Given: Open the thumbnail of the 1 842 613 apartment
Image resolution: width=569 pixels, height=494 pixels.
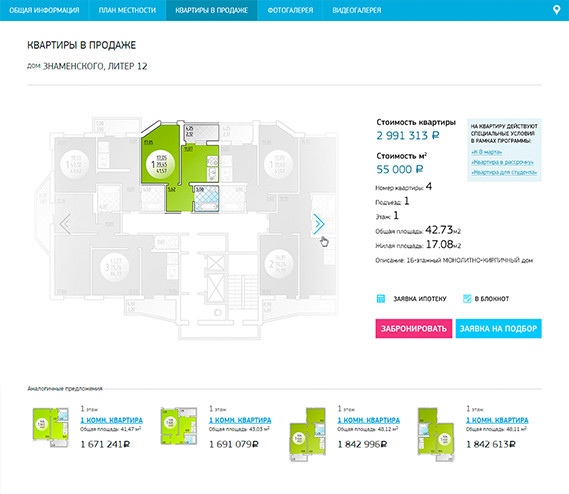Looking at the screenshot, I should (436, 434).
